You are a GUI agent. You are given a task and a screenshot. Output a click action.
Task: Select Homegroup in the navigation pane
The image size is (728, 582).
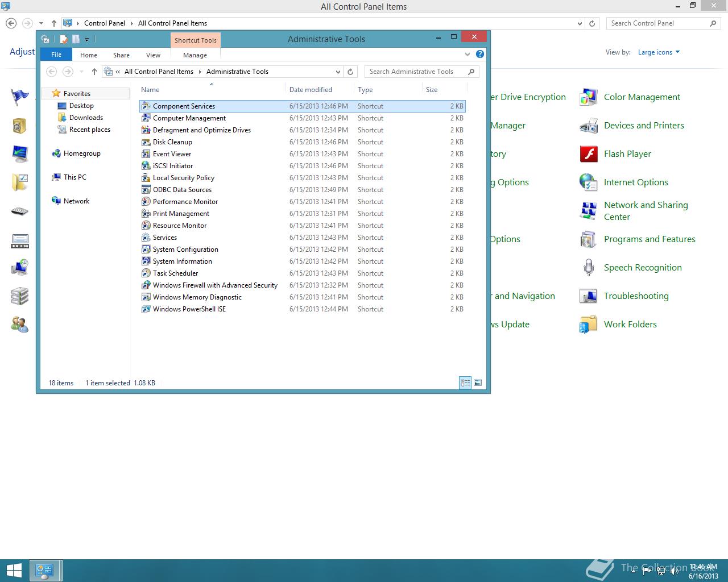82,153
